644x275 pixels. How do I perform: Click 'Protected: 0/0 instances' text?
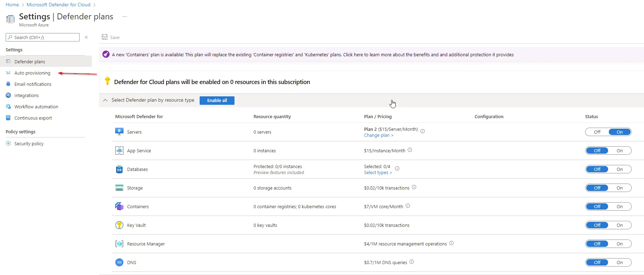pos(277,167)
